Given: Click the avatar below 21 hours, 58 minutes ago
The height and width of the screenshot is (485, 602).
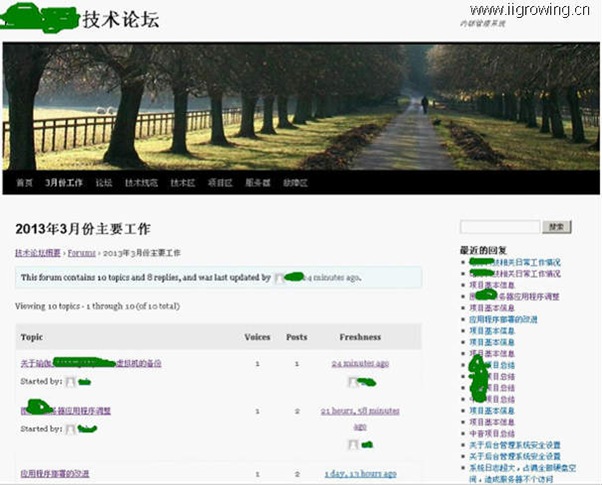Looking at the screenshot, I should click(x=353, y=445).
